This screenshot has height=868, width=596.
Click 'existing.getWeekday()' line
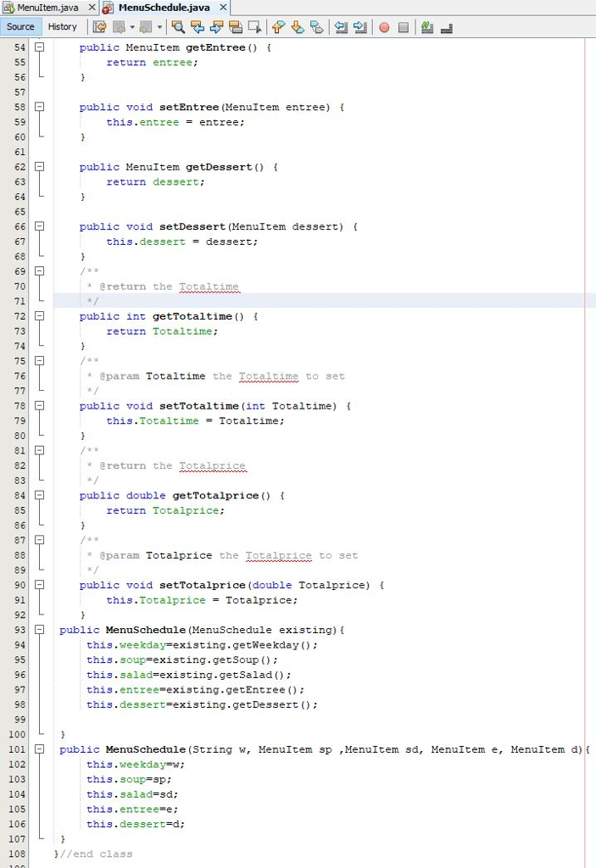[x=202, y=645]
